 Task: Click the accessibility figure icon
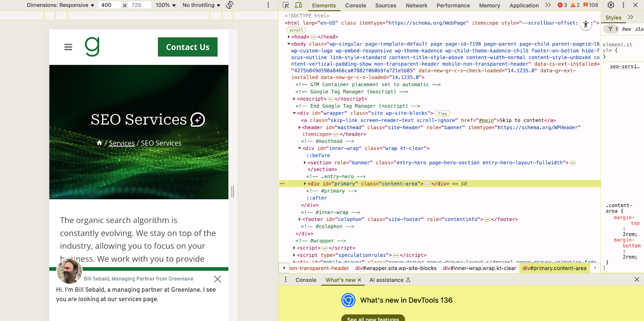586,25
